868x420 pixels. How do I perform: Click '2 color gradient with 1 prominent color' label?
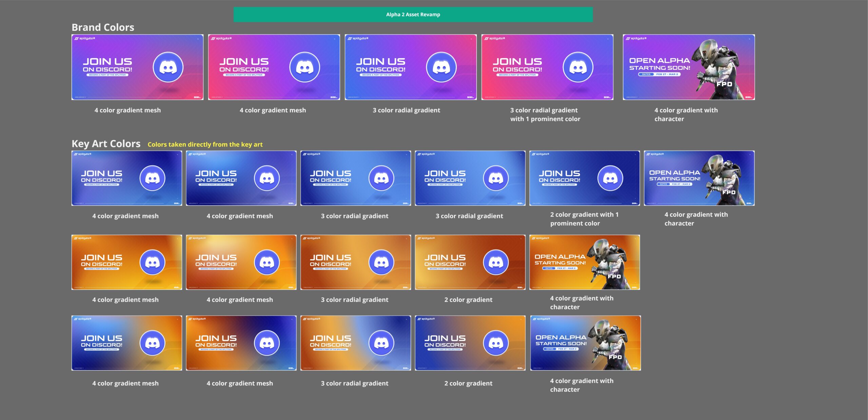[584, 219]
